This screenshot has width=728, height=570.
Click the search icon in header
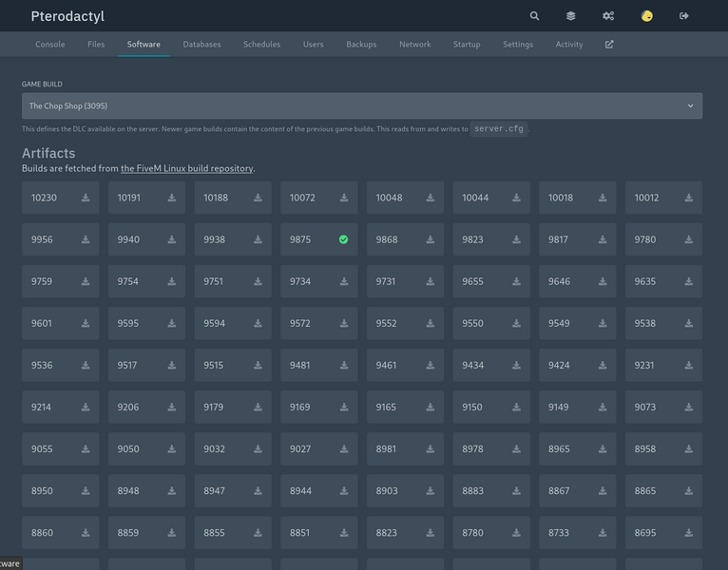pos(534,16)
